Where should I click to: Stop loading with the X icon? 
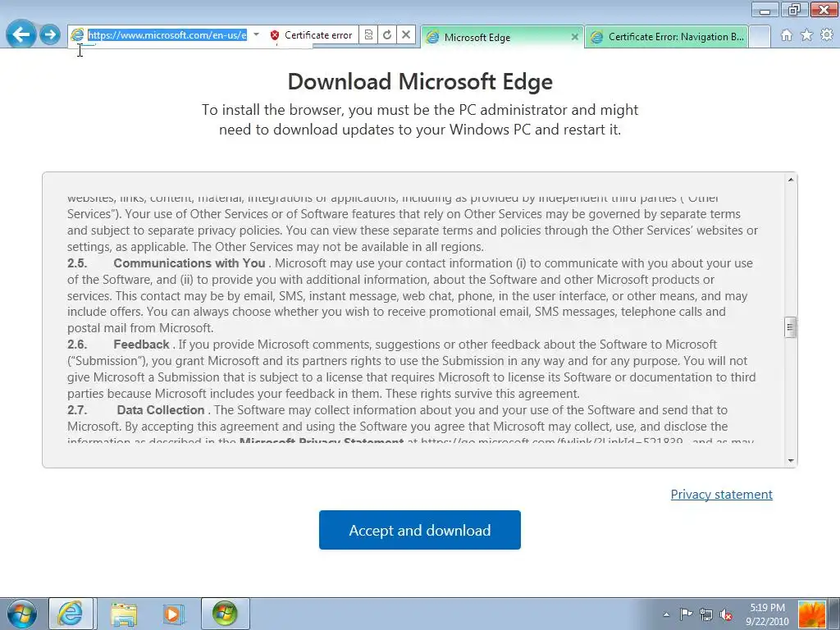pyautogui.click(x=406, y=34)
